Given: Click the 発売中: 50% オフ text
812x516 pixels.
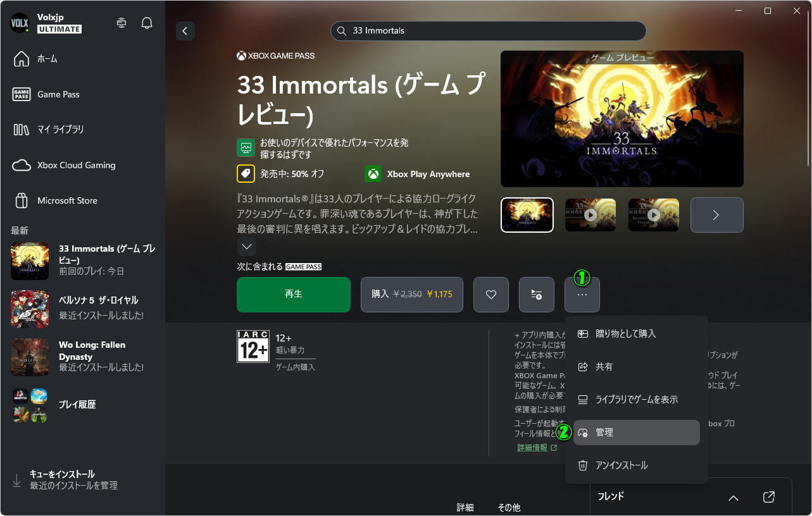Looking at the screenshot, I should 292,174.
